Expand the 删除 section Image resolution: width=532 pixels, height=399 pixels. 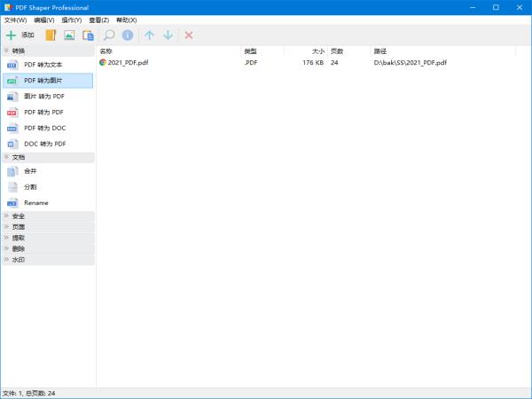[x=49, y=248]
